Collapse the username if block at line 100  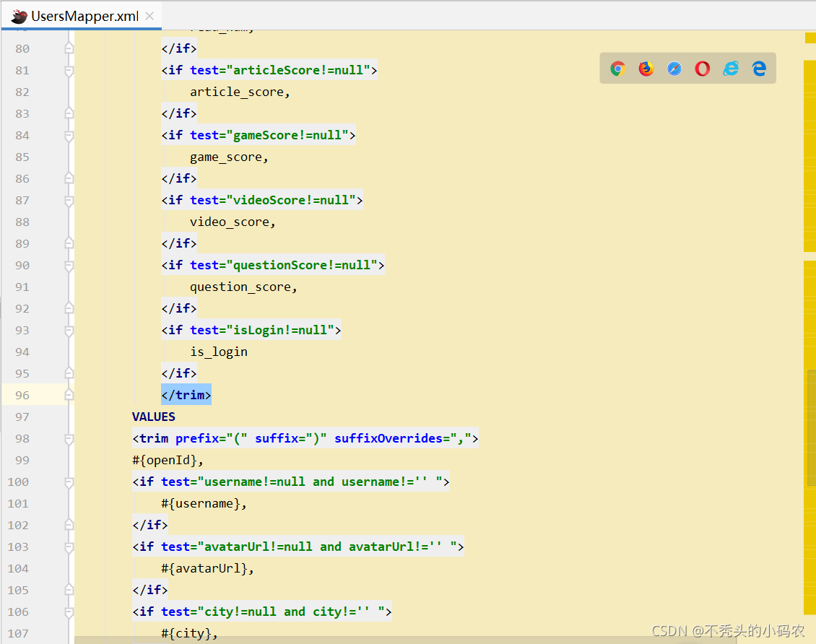click(x=69, y=482)
